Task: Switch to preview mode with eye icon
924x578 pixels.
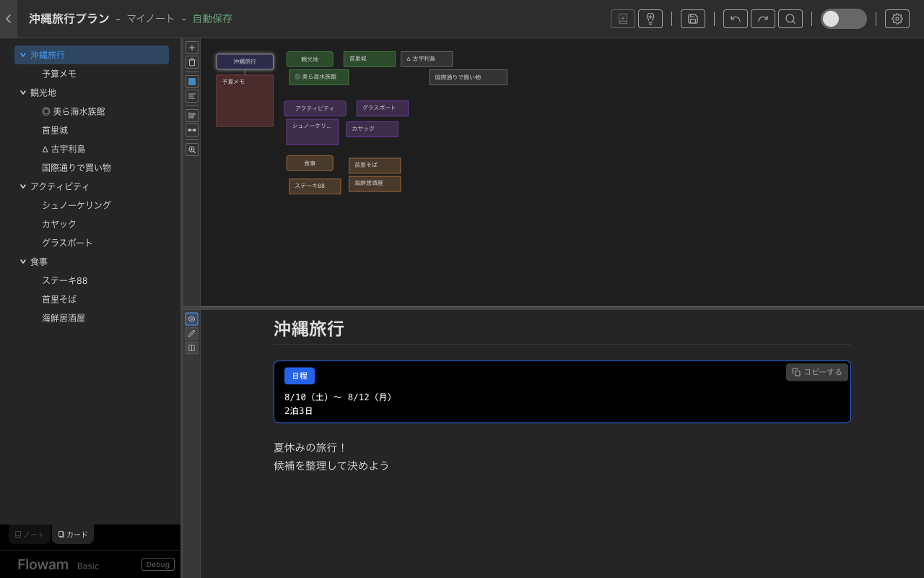Action: [191, 319]
